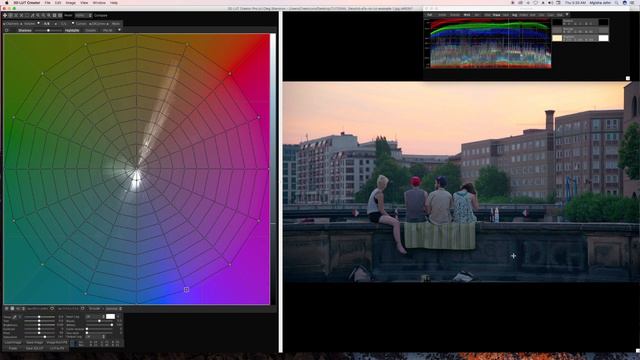Click the Paste button

pos(13,348)
